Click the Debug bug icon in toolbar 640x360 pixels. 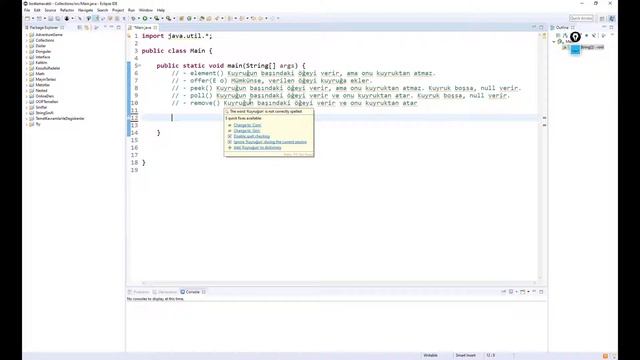coord(133,18)
